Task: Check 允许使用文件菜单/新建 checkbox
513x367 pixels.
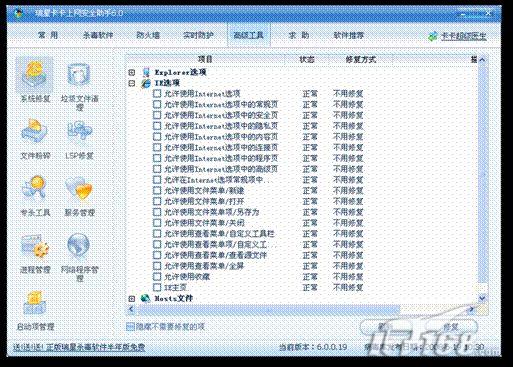Action: coord(157,191)
